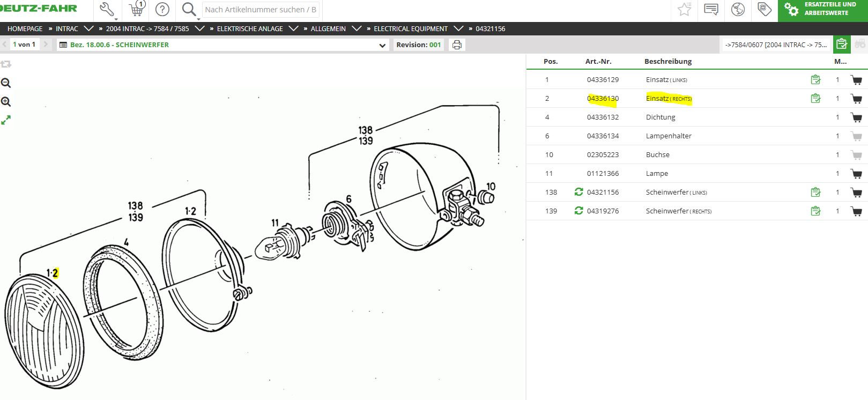Image resolution: width=868 pixels, height=400 pixels.
Task: Open the help question mark icon
Action: (162, 10)
